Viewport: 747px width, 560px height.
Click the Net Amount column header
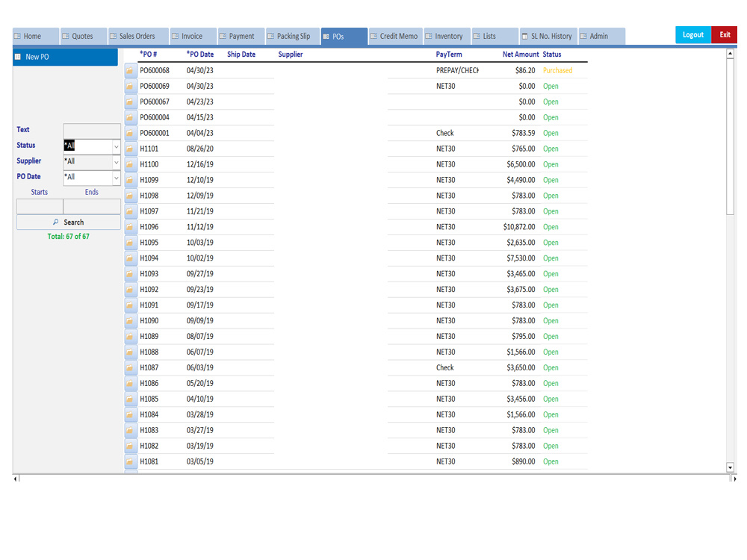[521, 55]
